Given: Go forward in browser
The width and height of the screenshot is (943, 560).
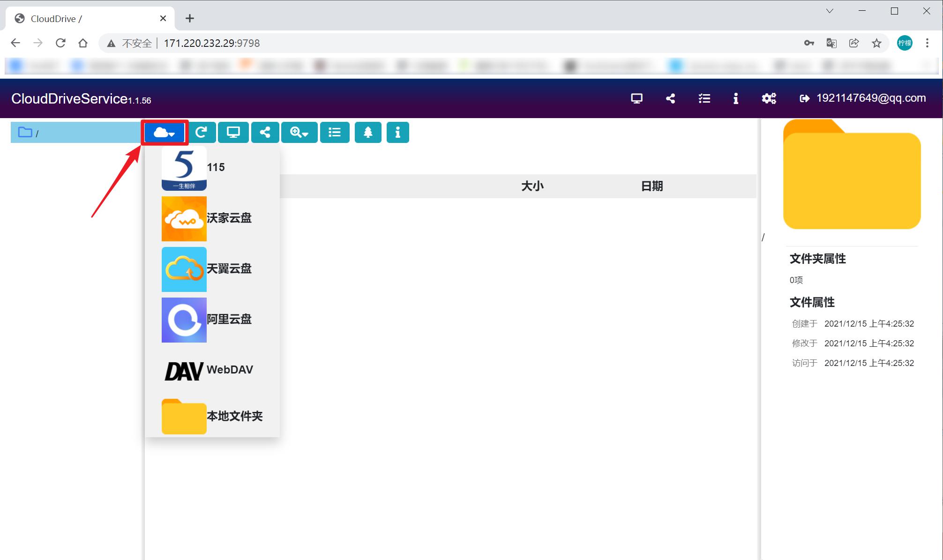Looking at the screenshot, I should point(38,43).
